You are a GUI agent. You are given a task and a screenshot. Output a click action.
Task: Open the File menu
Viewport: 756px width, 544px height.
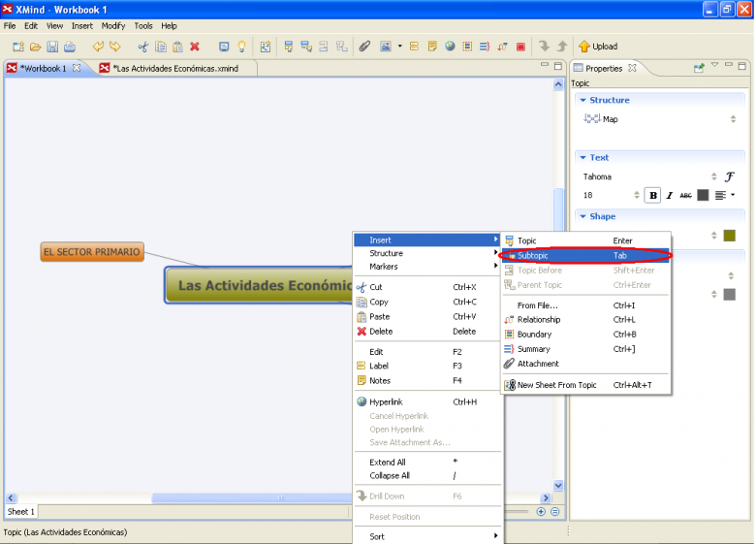[x=10, y=26]
